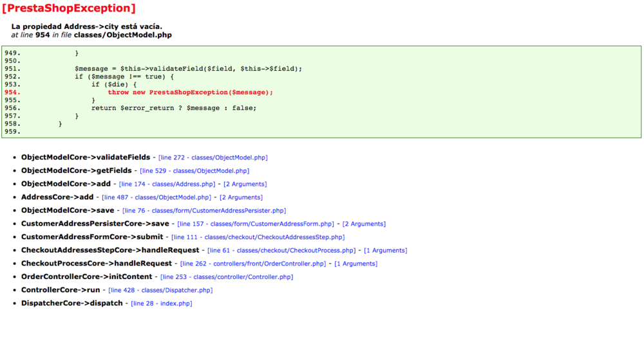Expand '1 Arguments' for CheckoutProcessCore->handleRequest
Image resolution: width=644 pixels, height=337 pixels.
tap(355, 264)
